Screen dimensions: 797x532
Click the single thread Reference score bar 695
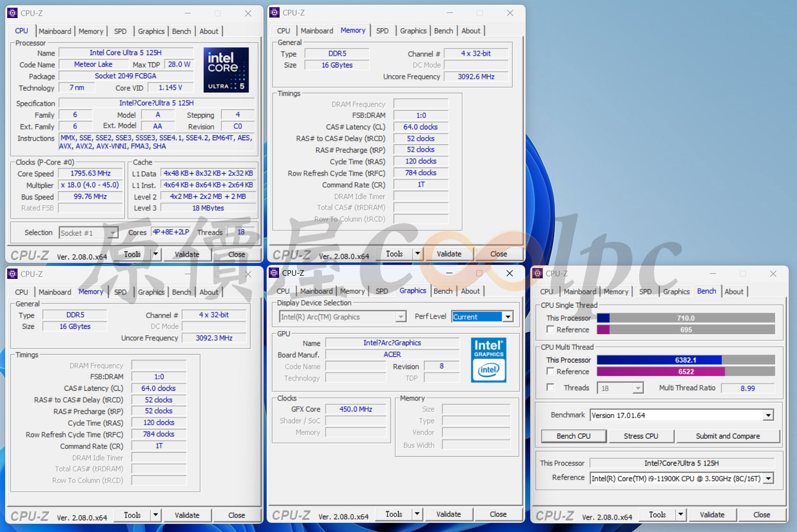tap(686, 329)
